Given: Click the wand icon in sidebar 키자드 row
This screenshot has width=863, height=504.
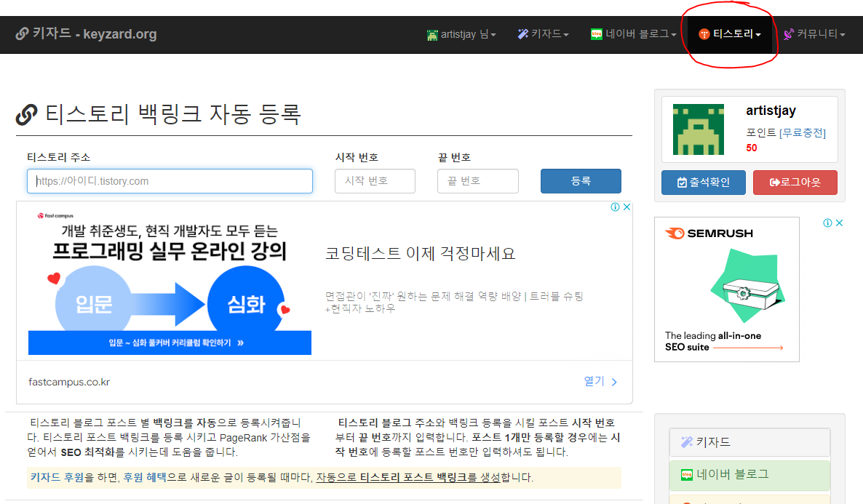Looking at the screenshot, I should [x=686, y=442].
